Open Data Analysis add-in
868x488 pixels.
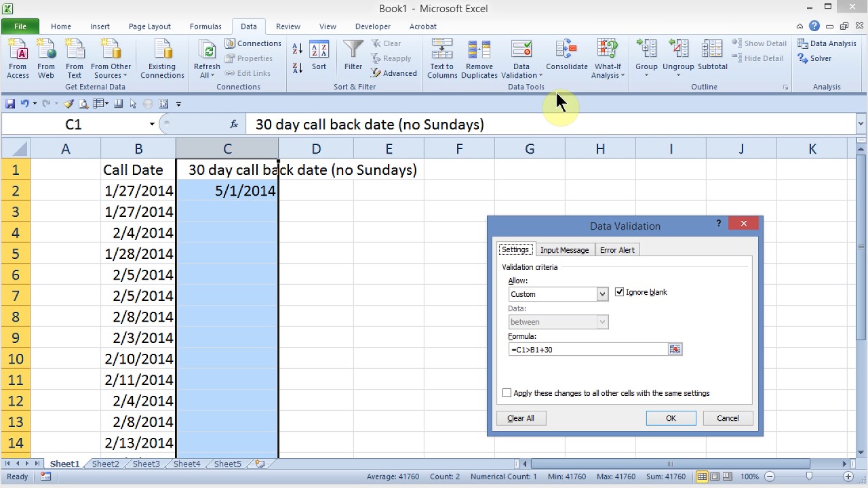pos(827,43)
